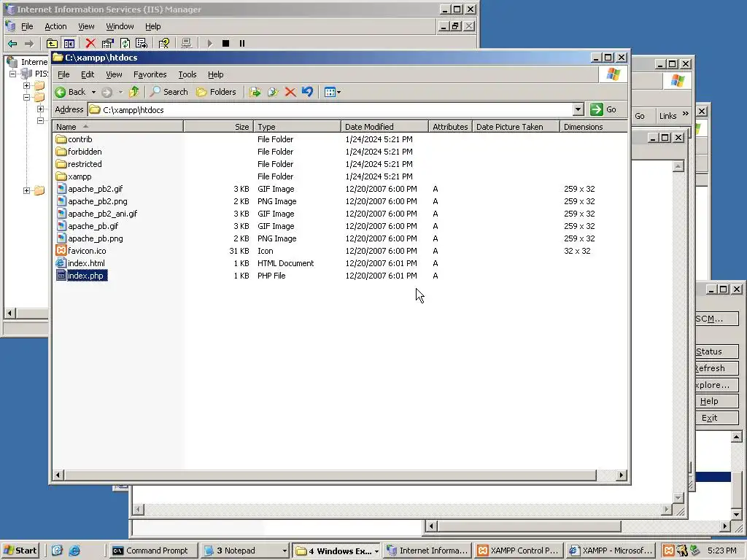Select the forbidden folder

(x=79, y=152)
